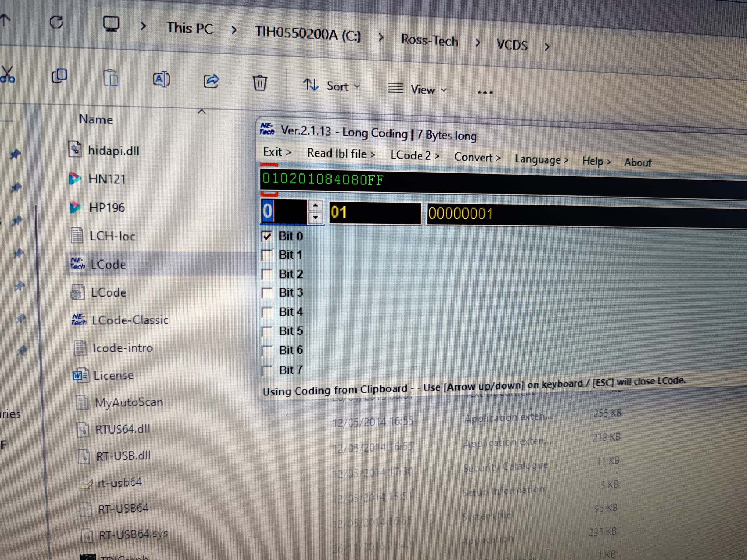Click the About menu item

(637, 162)
